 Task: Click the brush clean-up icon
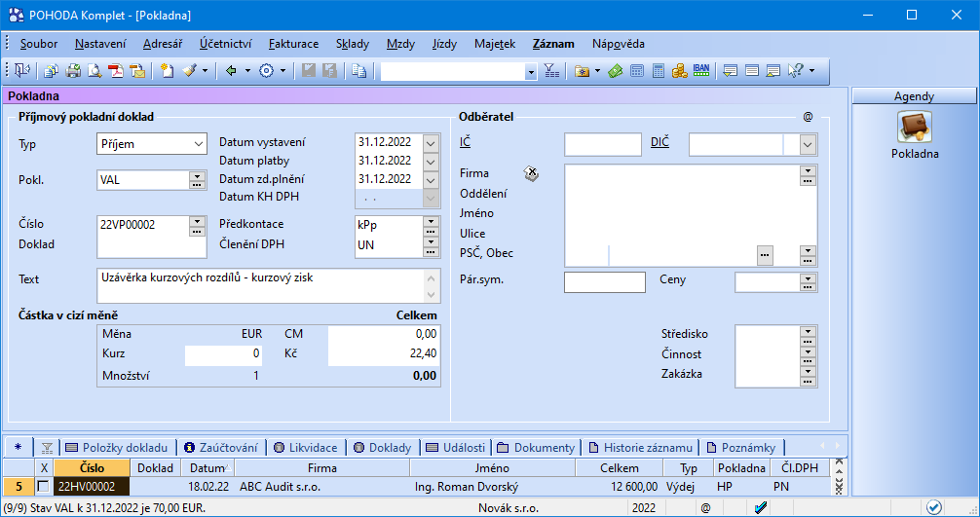pos(189,71)
